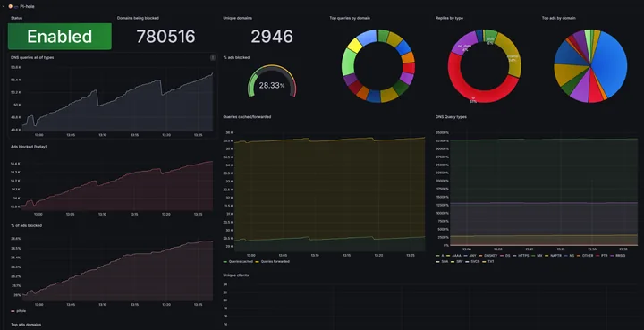Click the orange alert icon beside Pi-hole
Image resolution: width=644 pixels, height=330 pixels.
(10, 6)
